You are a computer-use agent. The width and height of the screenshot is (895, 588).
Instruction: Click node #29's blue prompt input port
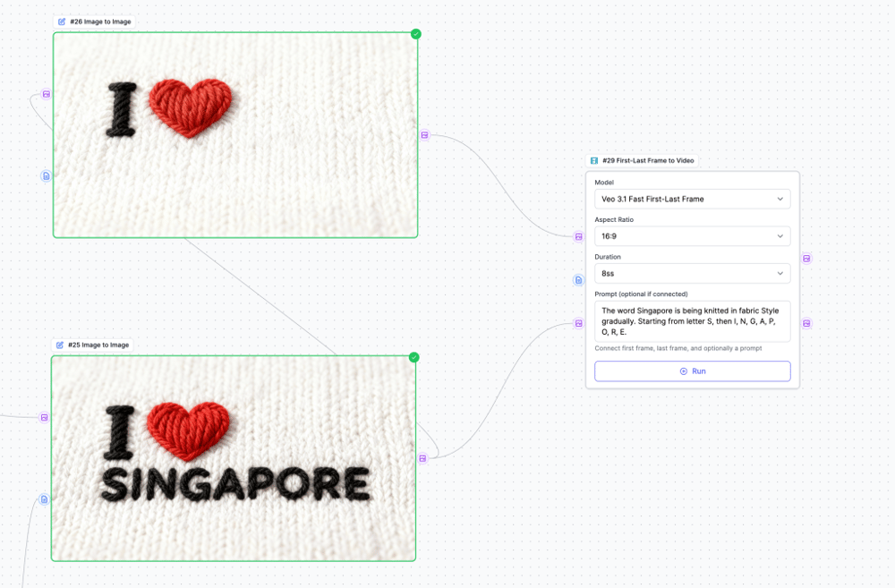tap(579, 280)
